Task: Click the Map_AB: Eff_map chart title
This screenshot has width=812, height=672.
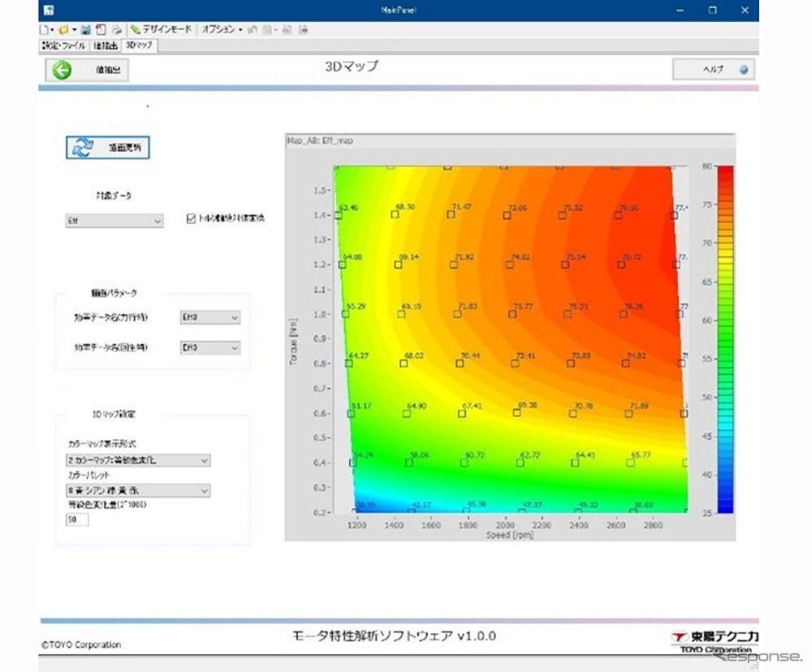Action: click(x=320, y=140)
